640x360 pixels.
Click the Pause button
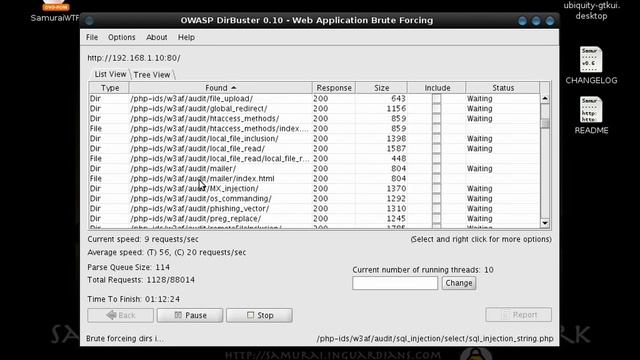pos(190,315)
